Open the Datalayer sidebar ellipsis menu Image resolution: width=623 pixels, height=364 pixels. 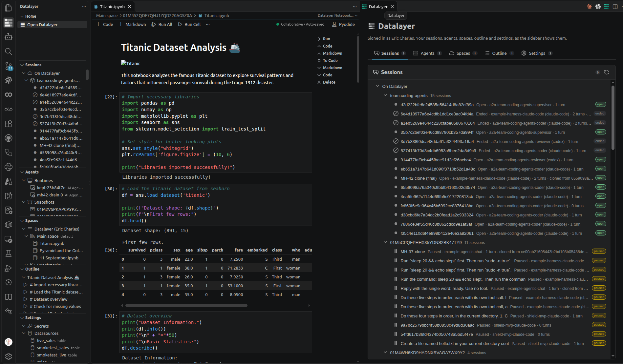pos(84,7)
